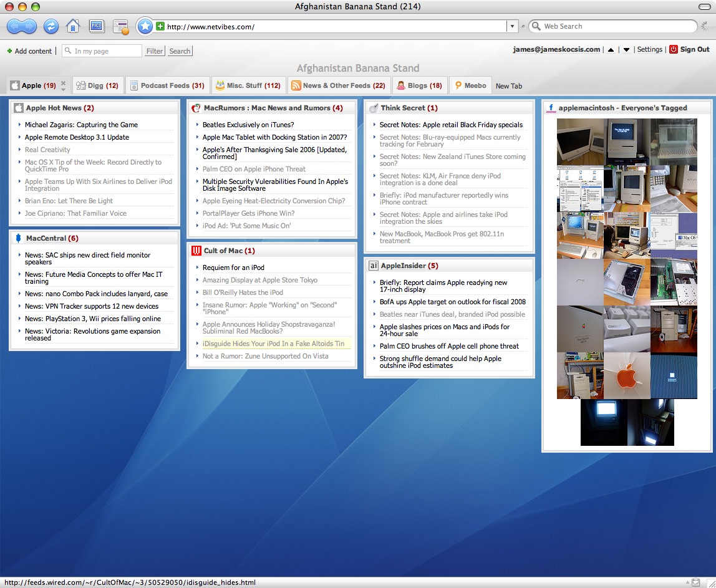Screen dimensions: 716x588
Task: Open the orange Apple logo thumbnail
Action: (x=627, y=376)
